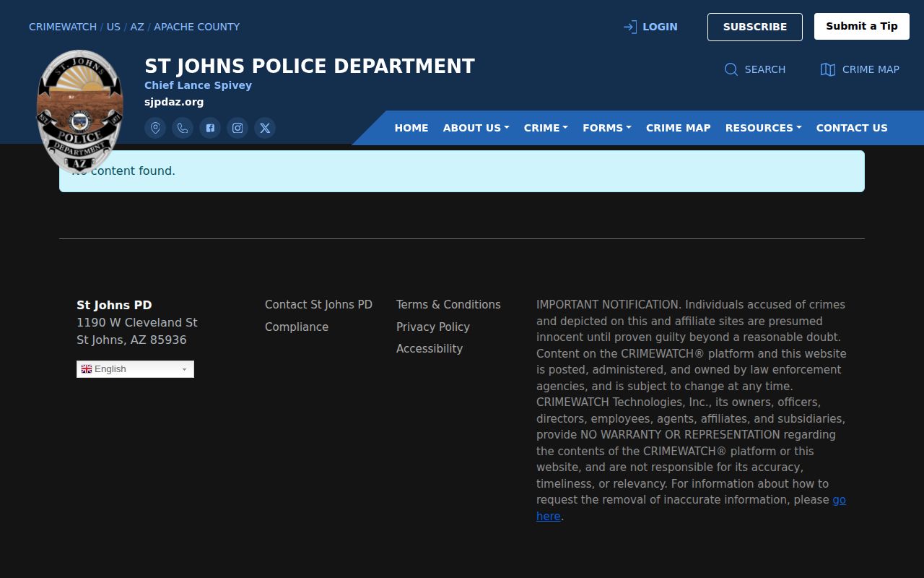The height and width of the screenshot is (578, 924).
Task: Expand the RESOURCES dropdown menu
Action: (x=764, y=128)
